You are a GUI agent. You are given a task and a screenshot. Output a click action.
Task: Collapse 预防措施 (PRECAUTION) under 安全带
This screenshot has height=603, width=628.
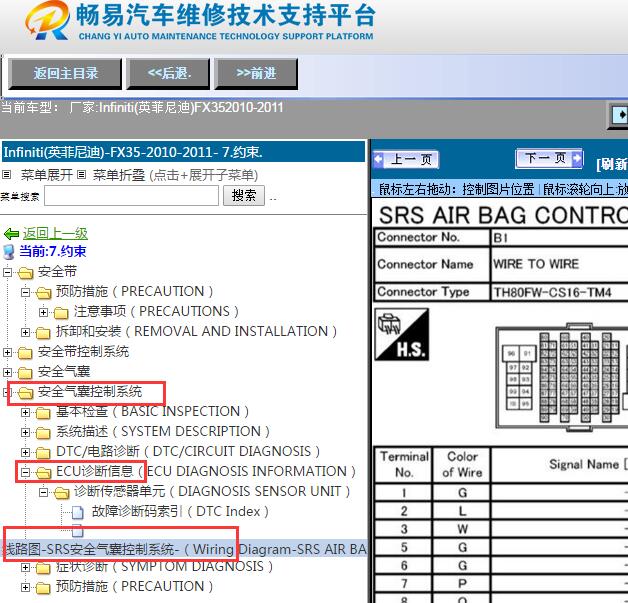tap(25, 292)
